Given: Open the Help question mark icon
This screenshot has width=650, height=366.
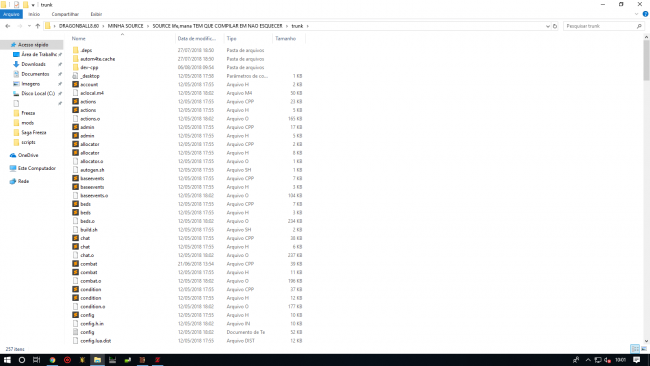Looking at the screenshot, I should click(x=645, y=14).
